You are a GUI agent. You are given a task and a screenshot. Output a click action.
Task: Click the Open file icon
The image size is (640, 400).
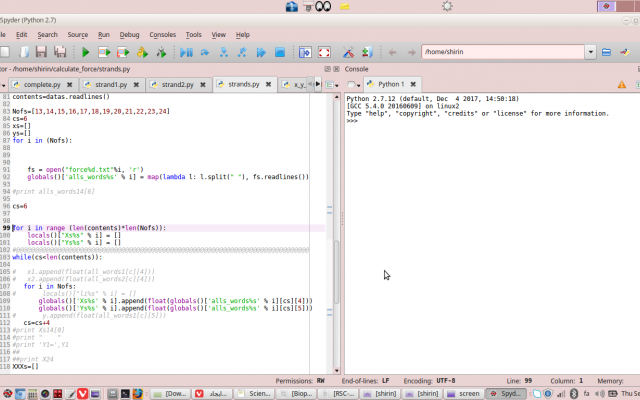tap(24, 52)
